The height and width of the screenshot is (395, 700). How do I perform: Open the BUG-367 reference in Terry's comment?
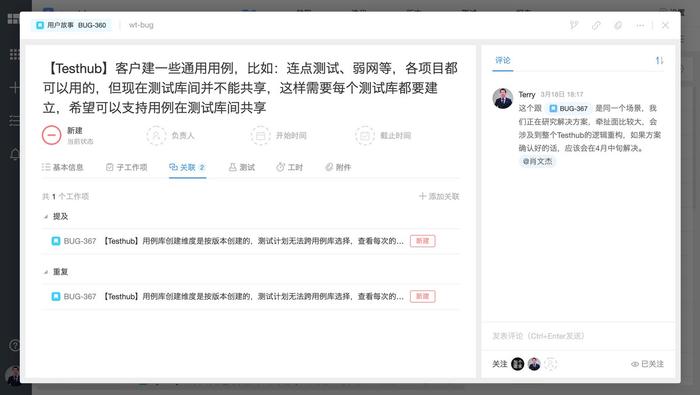click(568, 108)
